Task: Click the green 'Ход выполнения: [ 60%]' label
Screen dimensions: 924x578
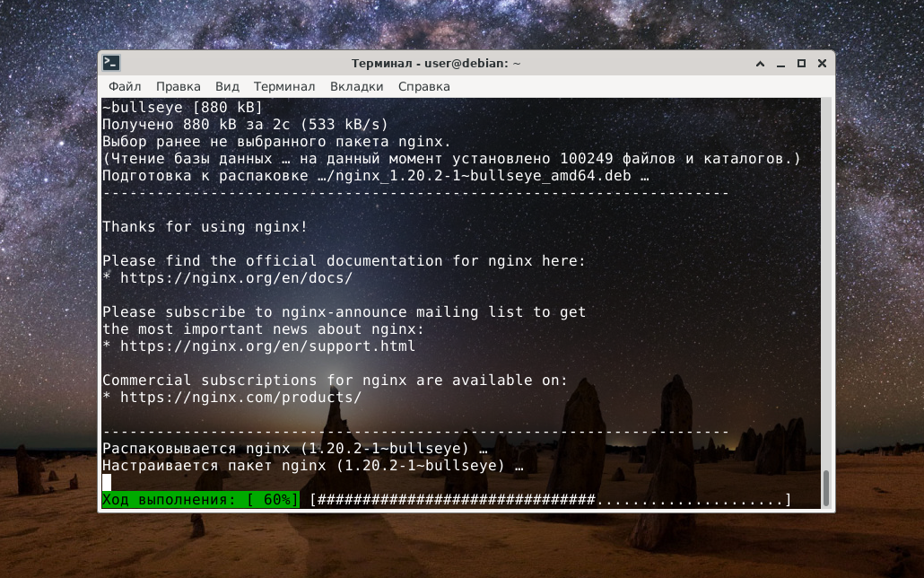Action: click(200, 500)
